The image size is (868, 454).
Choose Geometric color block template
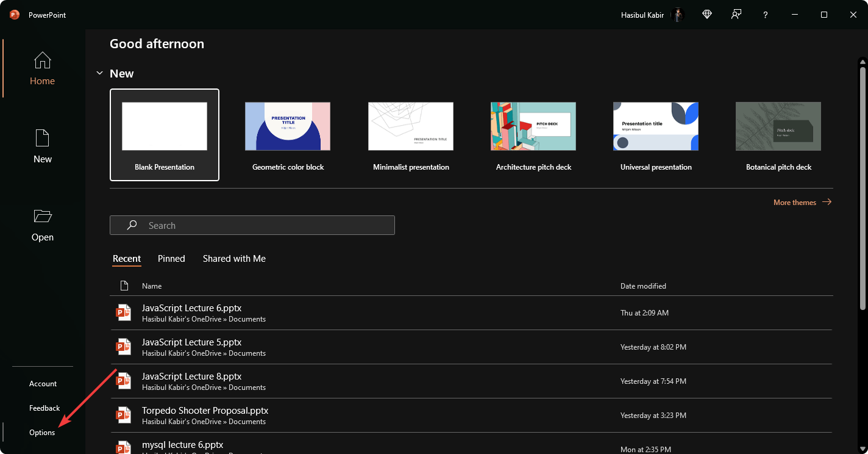(x=288, y=135)
